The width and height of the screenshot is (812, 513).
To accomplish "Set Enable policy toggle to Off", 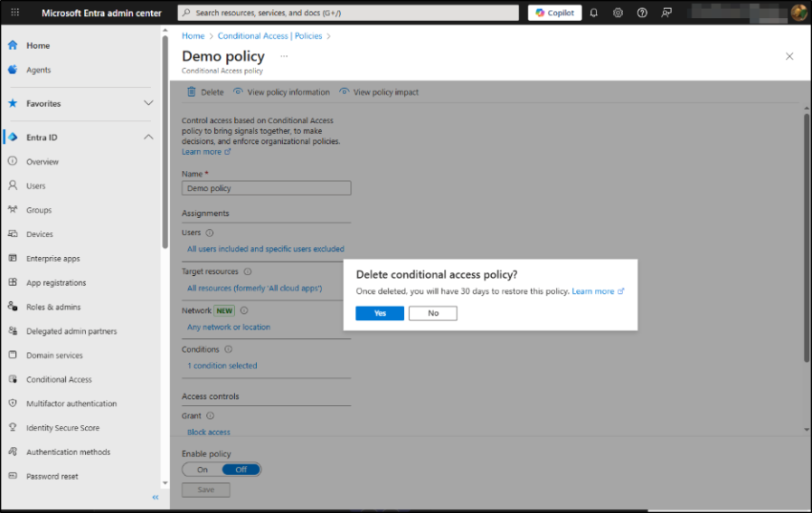I will coord(241,470).
